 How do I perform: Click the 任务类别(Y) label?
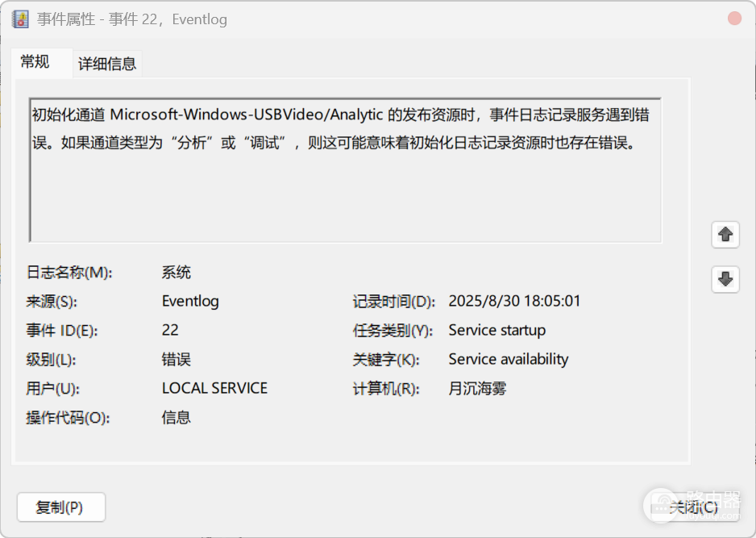(393, 331)
